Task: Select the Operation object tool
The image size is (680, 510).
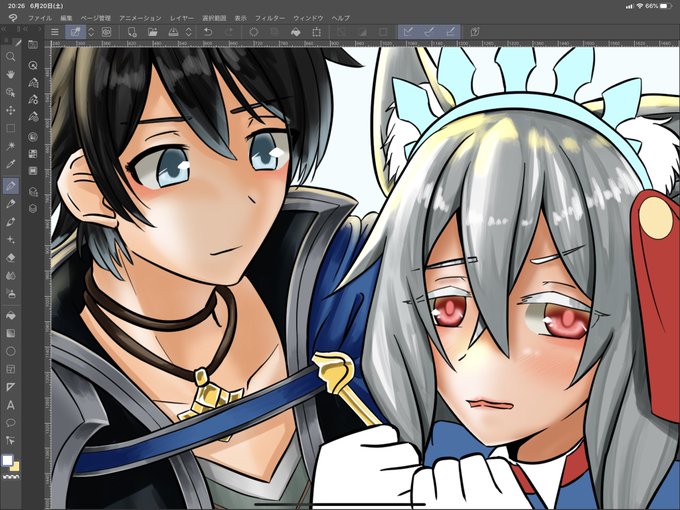Action: tap(11, 92)
